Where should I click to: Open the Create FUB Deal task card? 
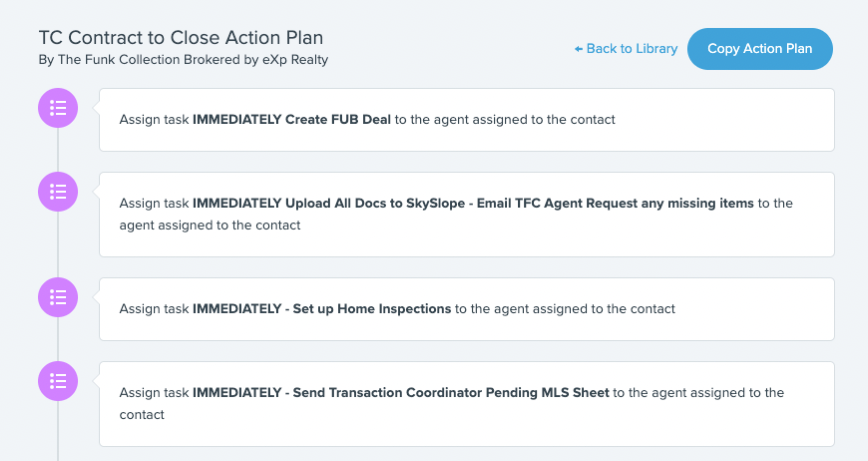(466, 120)
